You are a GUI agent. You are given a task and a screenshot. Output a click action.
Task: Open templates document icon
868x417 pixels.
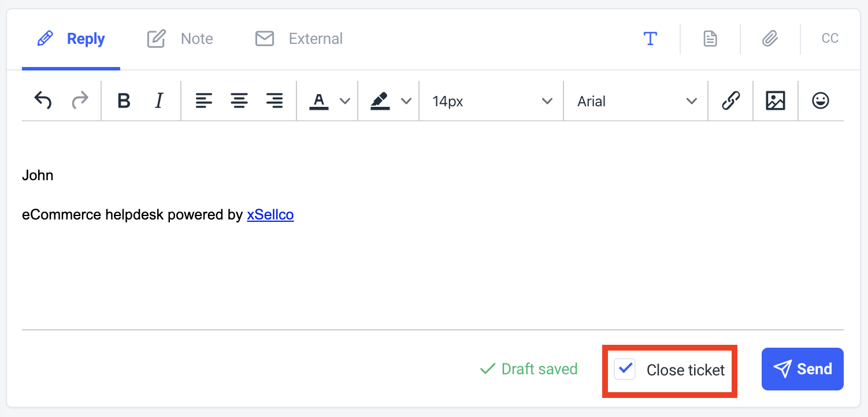[x=710, y=39]
